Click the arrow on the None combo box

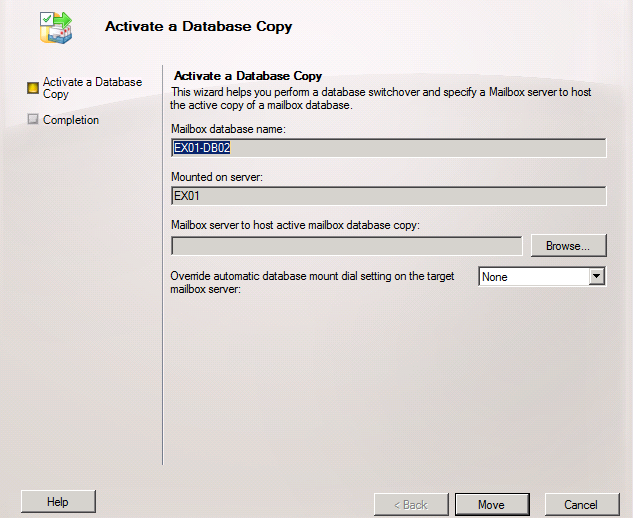(x=597, y=277)
